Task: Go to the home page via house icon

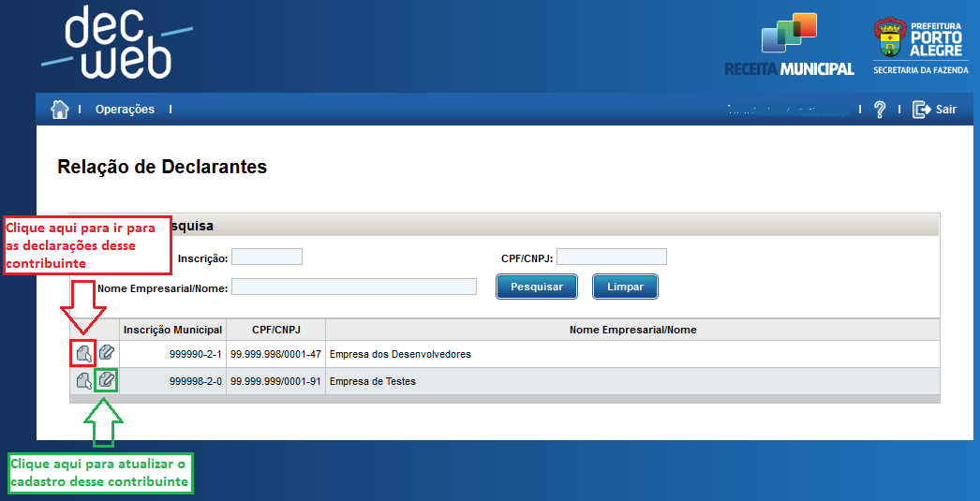Action: point(60,110)
